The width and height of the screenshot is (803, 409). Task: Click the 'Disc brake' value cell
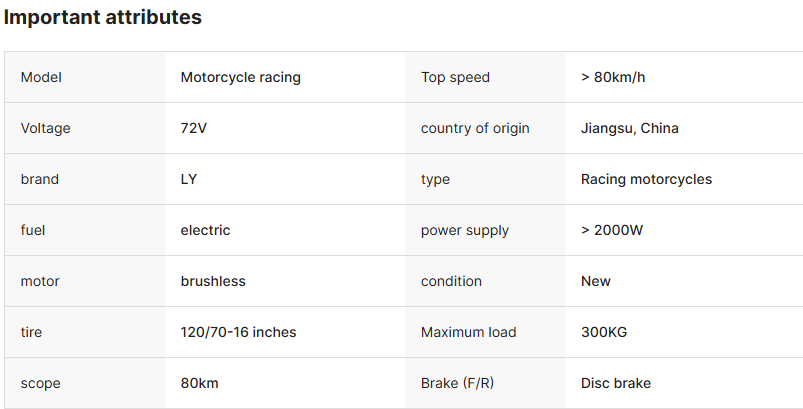(615, 383)
